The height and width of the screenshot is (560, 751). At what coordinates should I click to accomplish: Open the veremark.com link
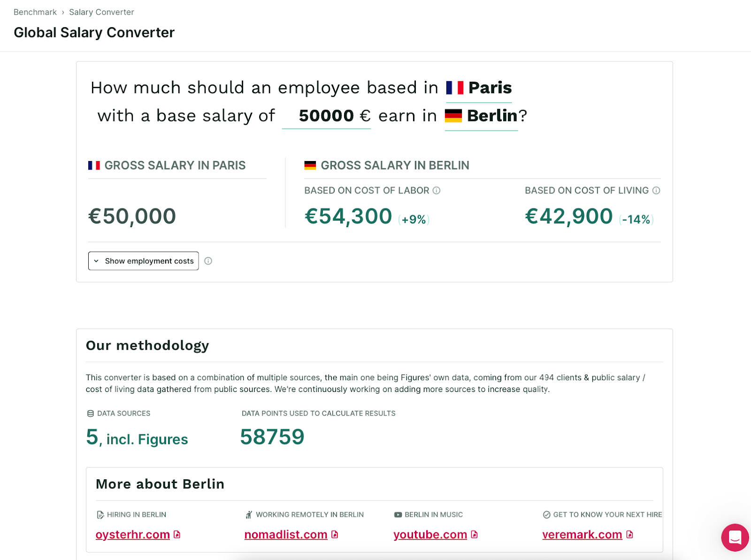582,535
